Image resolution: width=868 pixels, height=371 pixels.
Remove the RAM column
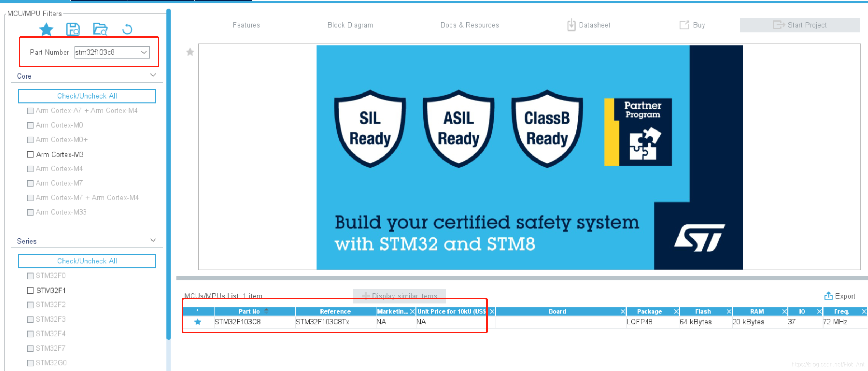click(x=784, y=311)
